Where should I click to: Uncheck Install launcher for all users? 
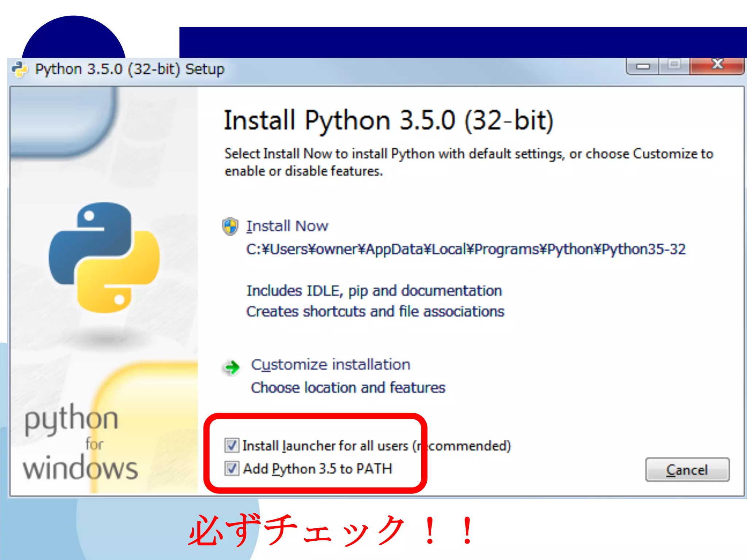pyautogui.click(x=232, y=446)
